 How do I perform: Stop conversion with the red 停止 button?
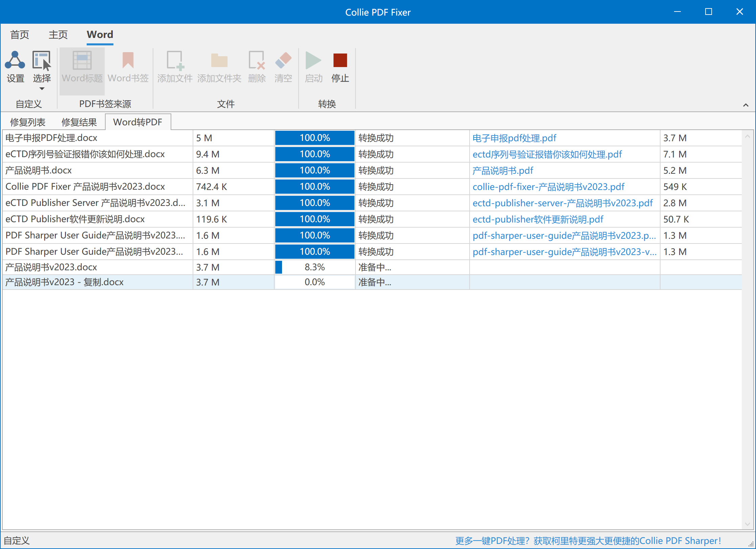[x=340, y=67]
